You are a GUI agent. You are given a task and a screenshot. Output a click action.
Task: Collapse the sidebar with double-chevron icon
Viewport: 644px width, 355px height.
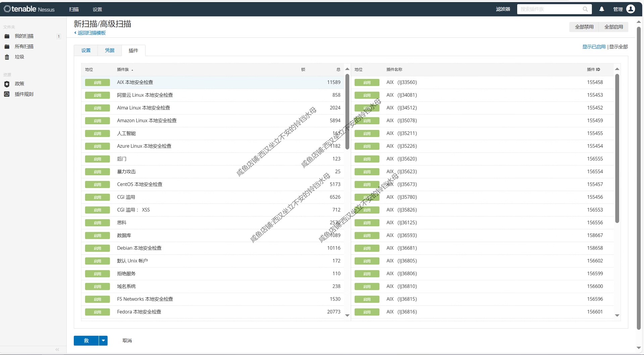(57, 350)
